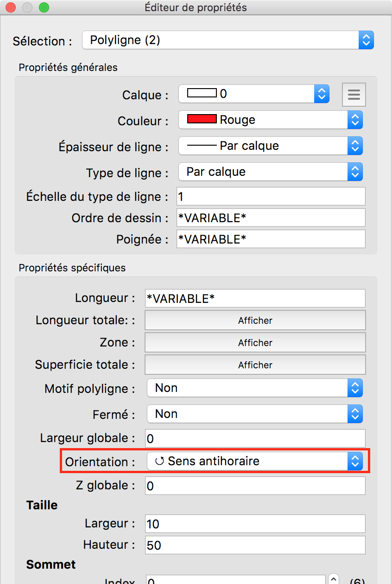The height and width of the screenshot is (584, 392).
Task: Show the Superficie totale value
Action: pyautogui.click(x=255, y=365)
